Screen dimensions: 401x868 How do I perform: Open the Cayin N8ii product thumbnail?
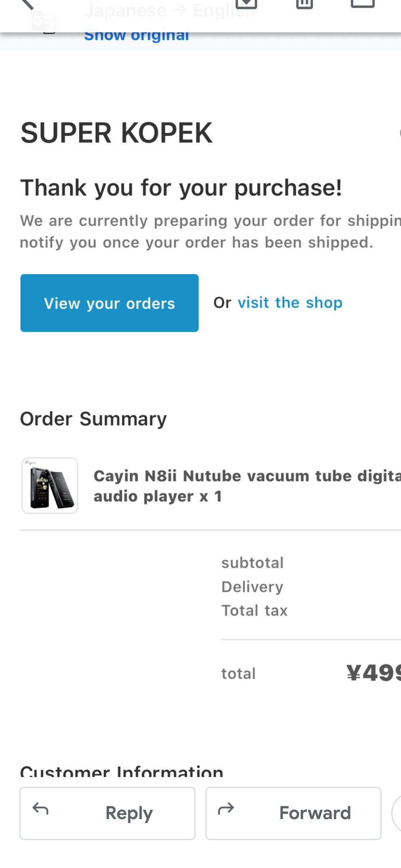click(x=50, y=486)
